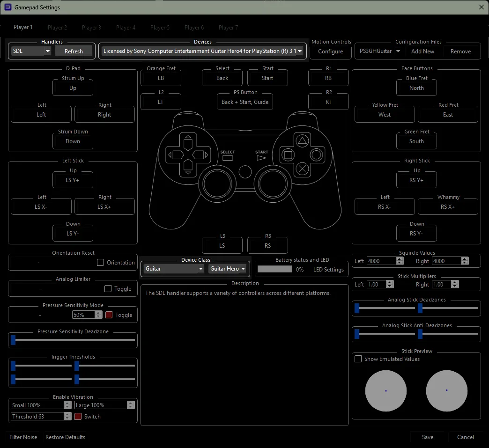Open the SDL handlers dropdown

[31, 51]
